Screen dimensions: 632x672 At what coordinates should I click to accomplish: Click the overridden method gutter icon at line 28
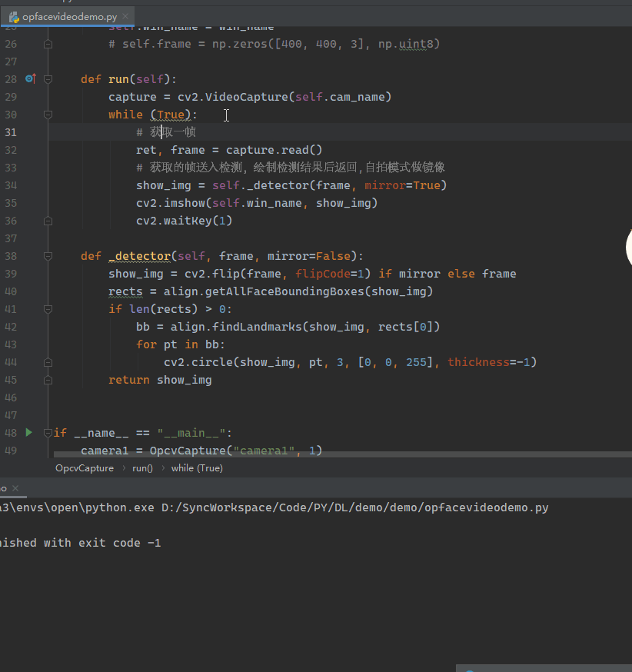[30, 79]
